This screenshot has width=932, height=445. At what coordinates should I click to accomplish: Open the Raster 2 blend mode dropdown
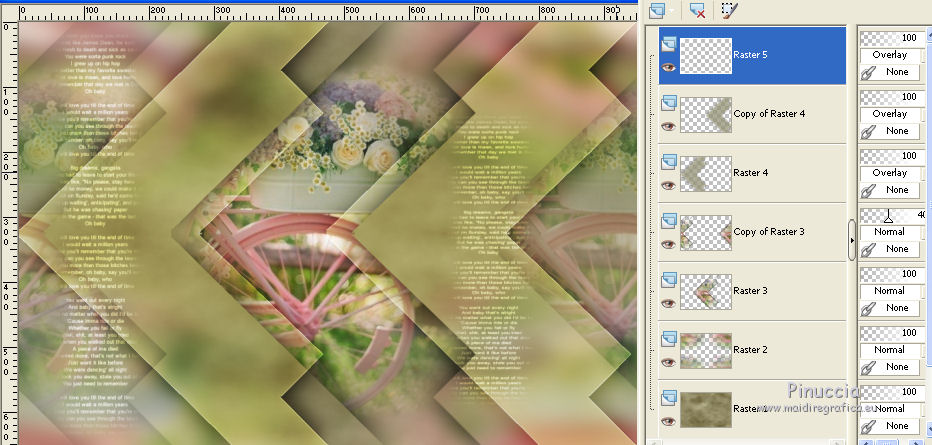pyautogui.click(x=890, y=349)
